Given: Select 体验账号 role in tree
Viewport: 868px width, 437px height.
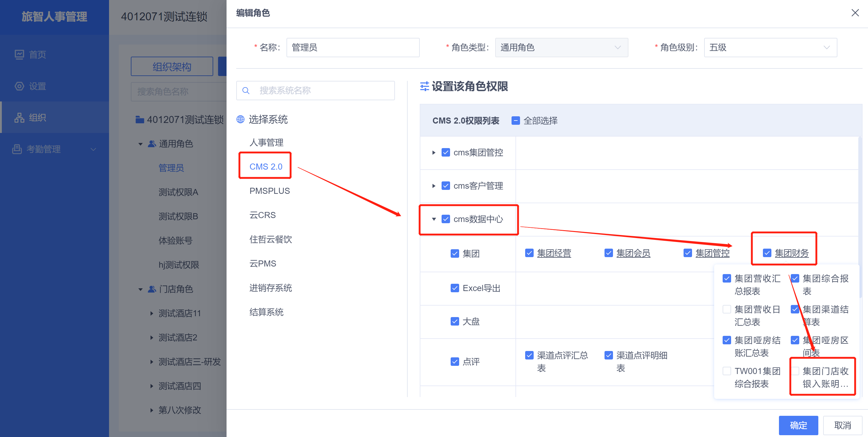Looking at the screenshot, I should click(176, 240).
